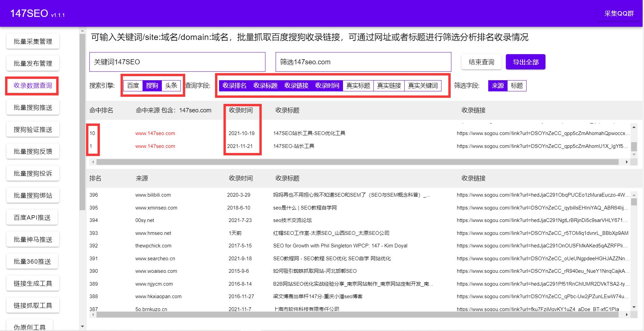
Task: Toggle the 头条 search engine option
Action: [x=171, y=86]
